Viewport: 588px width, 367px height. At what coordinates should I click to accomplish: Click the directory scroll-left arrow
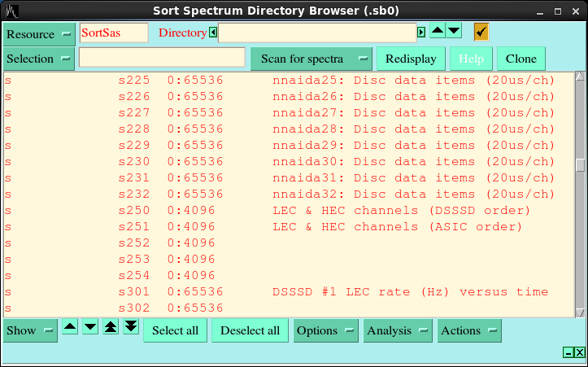(x=213, y=33)
